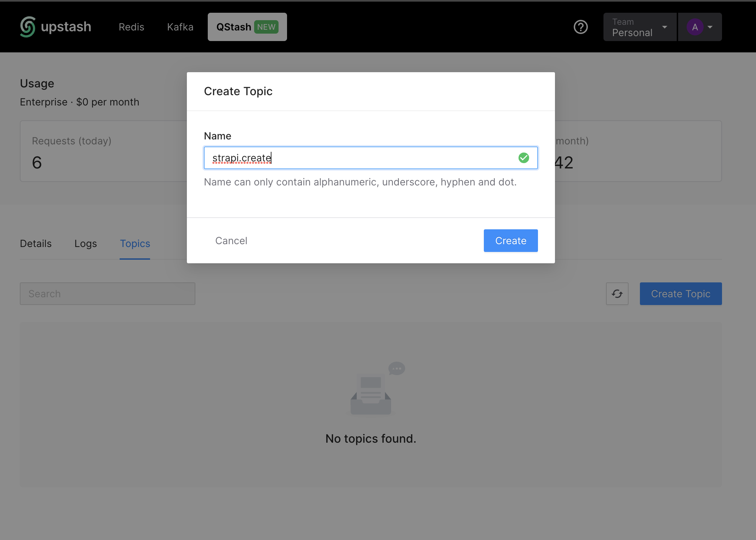Click the purple A user avatar
756x540 pixels.
(x=695, y=27)
